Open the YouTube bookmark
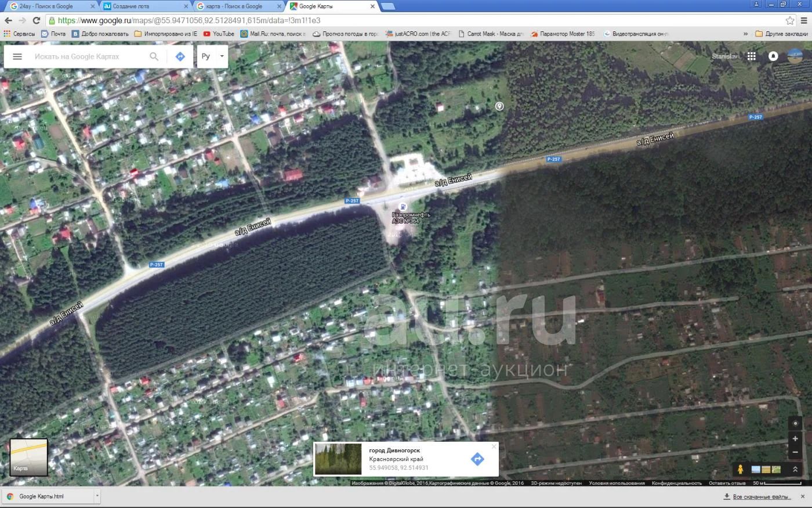 click(x=219, y=34)
